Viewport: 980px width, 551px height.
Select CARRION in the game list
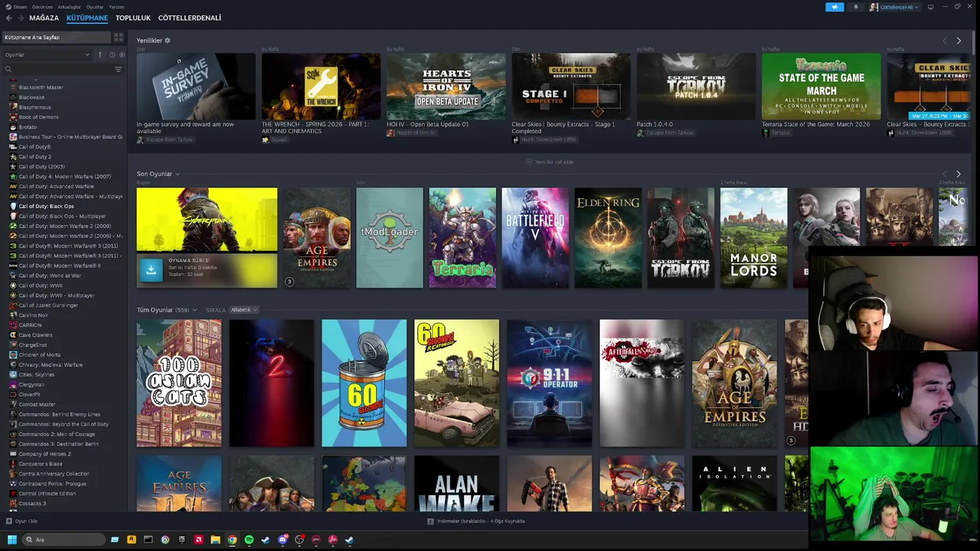click(30, 324)
